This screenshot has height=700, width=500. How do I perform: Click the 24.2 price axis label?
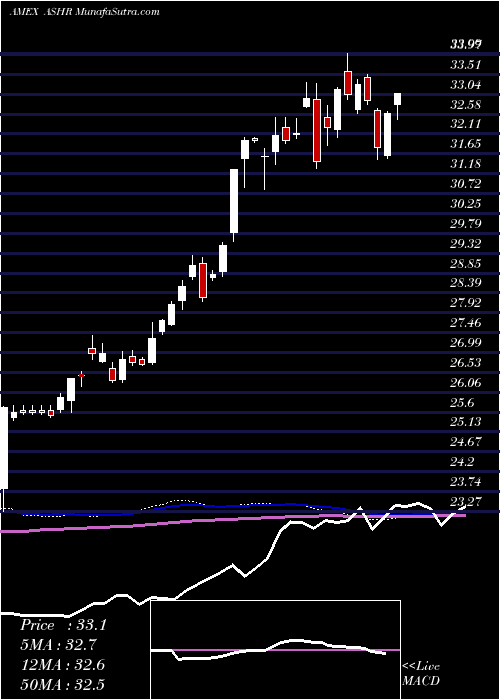point(462,462)
